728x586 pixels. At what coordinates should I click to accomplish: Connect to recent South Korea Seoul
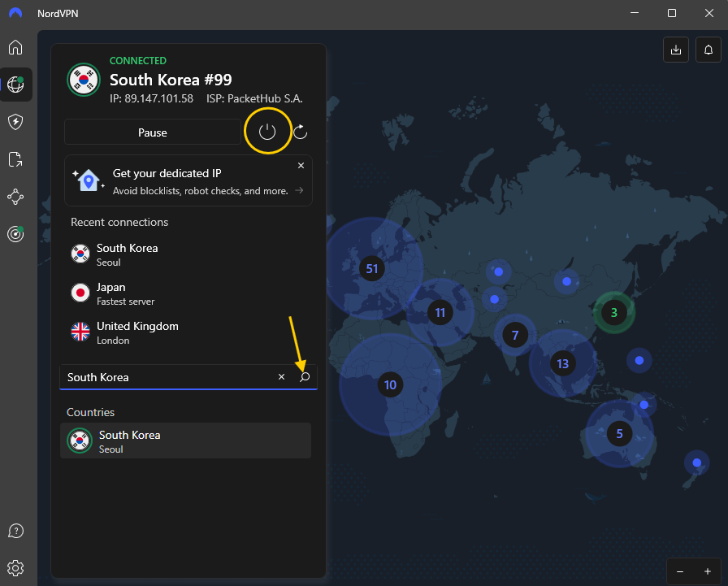[186, 254]
